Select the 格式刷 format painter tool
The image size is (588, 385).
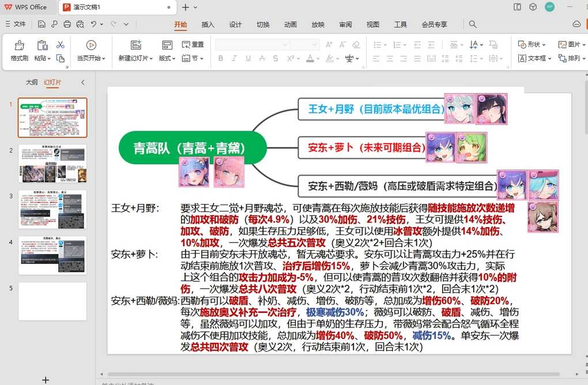click(x=20, y=50)
